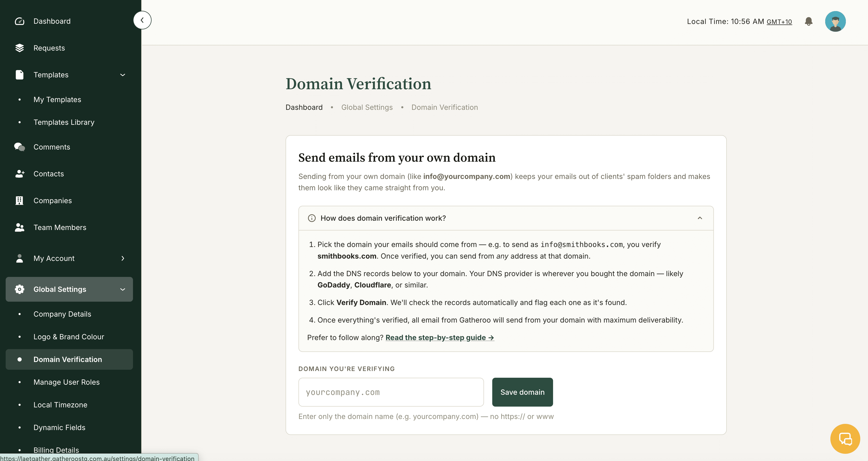Select the Contacts person-plus icon
Viewport: 868px width, 461px height.
coord(20,174)
